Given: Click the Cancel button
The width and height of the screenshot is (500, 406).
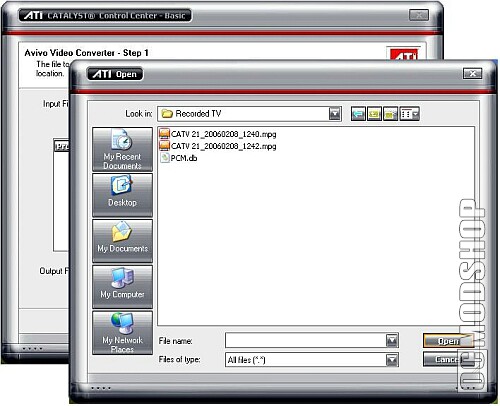Looking at the screenshot, I should [448, 359].
